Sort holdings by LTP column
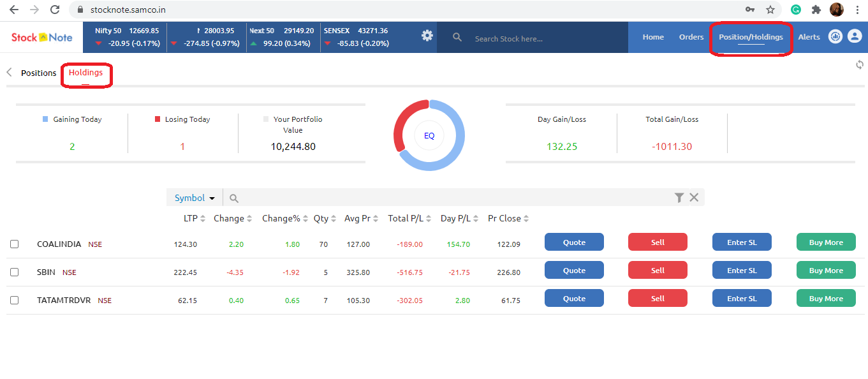 (x=195, y=218)
